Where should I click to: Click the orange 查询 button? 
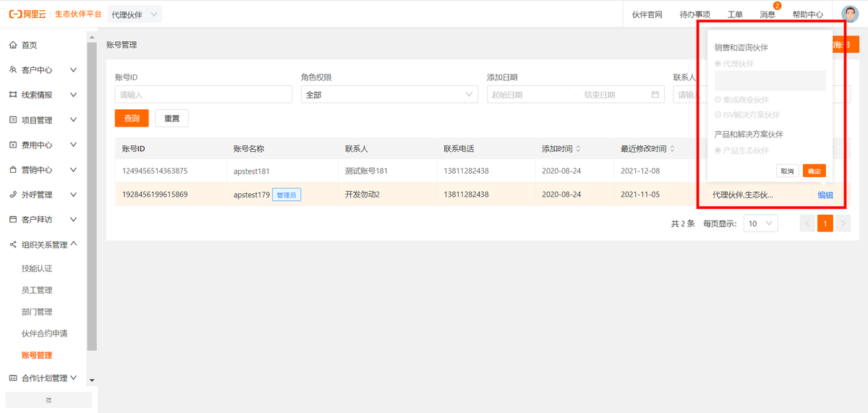coord(132,119)
